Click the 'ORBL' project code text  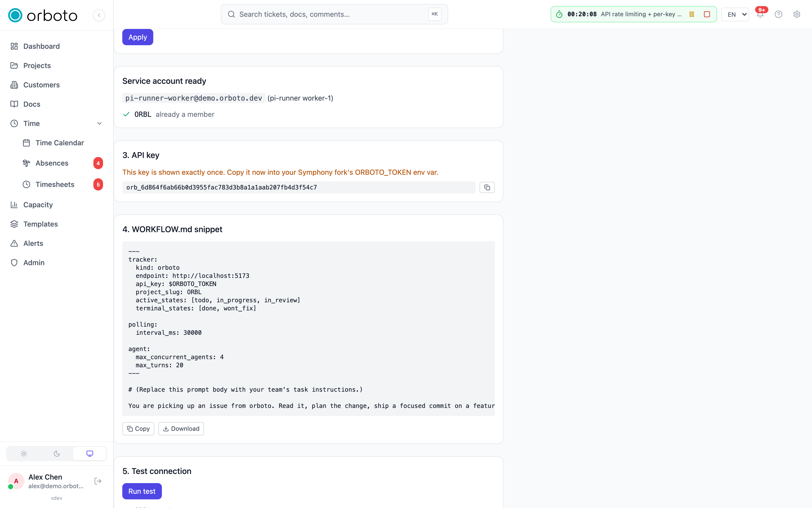(143, 114)
